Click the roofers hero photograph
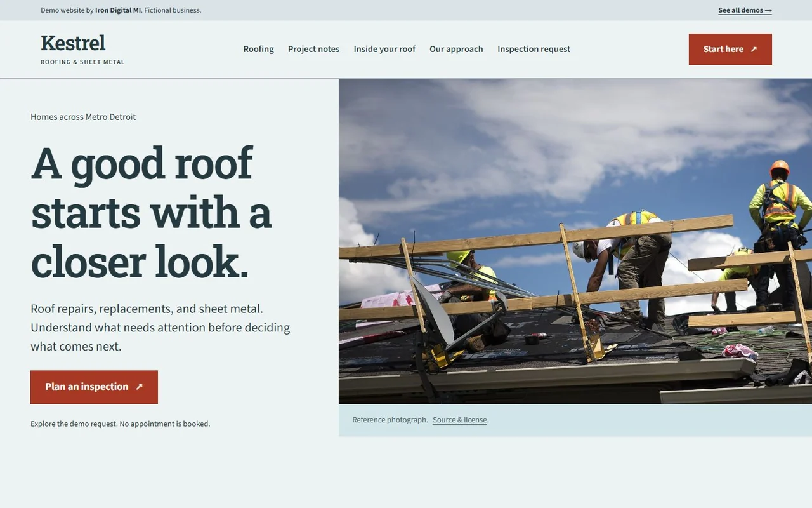Image resolution: width=812 pixels, height=508 pixels. pyautogui.click(x=575, y=241)
